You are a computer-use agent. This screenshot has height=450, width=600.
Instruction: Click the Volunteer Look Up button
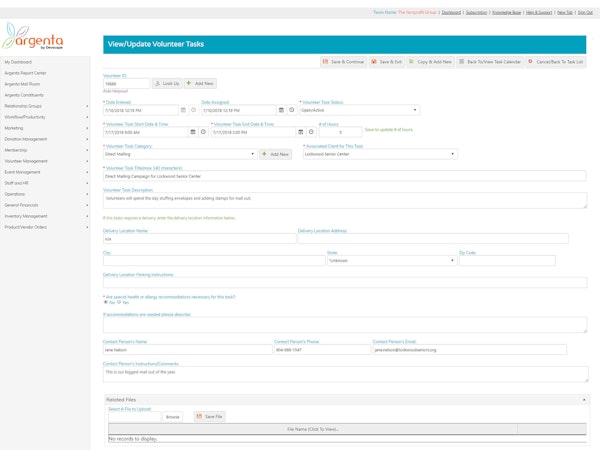[x=167, y=83]
